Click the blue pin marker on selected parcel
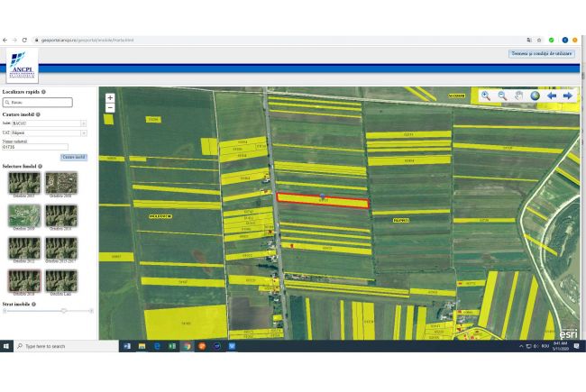 pyautogui.click(x=323, y=196)
